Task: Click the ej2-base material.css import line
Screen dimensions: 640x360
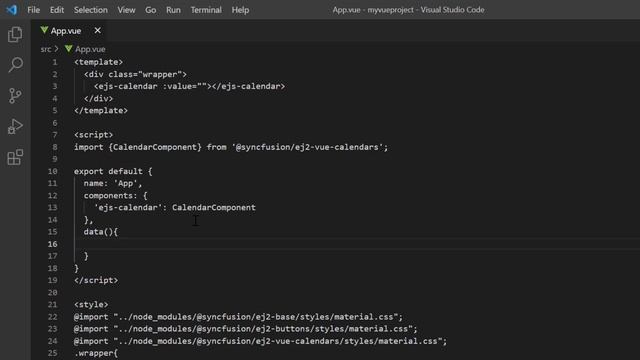Action: coord(238,317)
